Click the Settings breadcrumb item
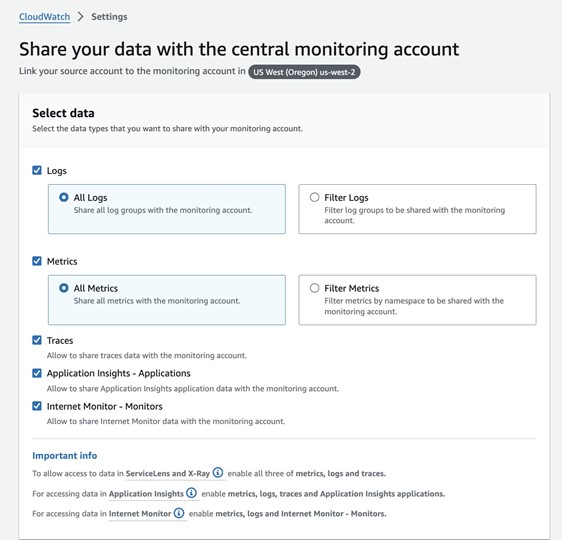Image resolution: width=562 pixels, height=540 pixels. click(109, 17)
